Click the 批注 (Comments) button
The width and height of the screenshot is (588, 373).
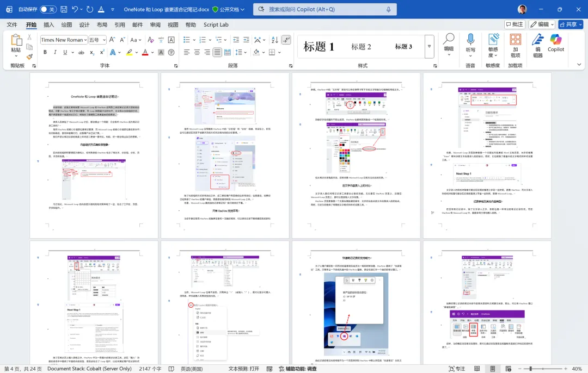[x=514, y=24]
